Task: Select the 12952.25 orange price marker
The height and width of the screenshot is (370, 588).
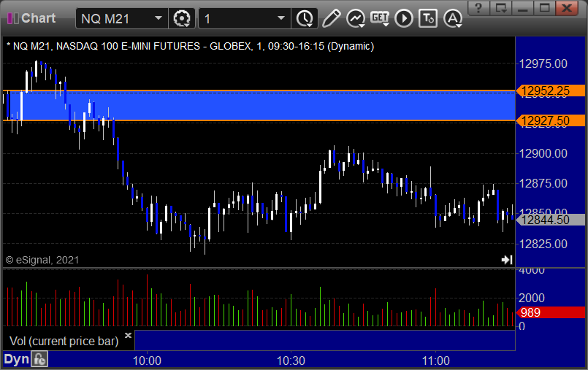Action: click(551, 90)
